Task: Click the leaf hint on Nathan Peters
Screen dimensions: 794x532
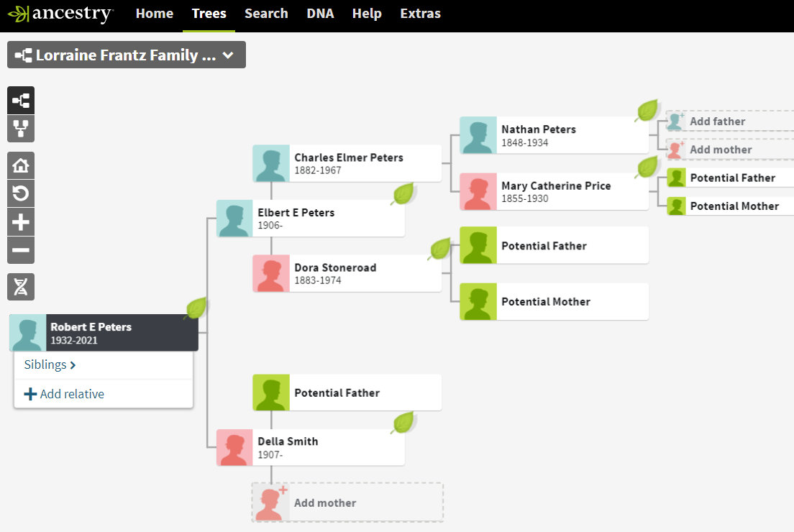Action: [647, 111]
